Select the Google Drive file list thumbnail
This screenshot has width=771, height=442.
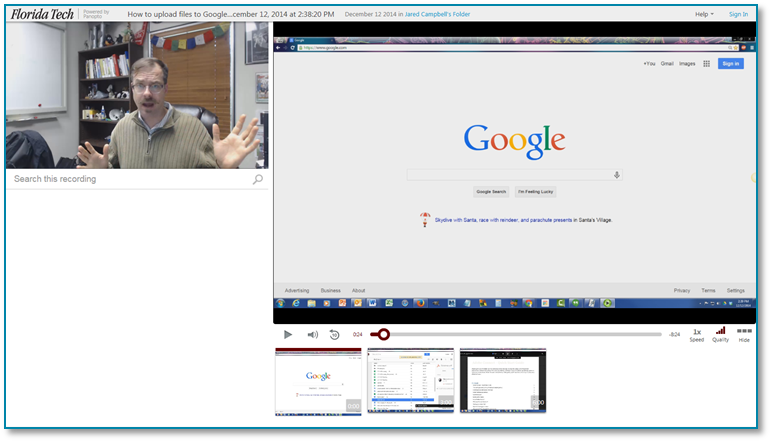(x=411, y=381)
